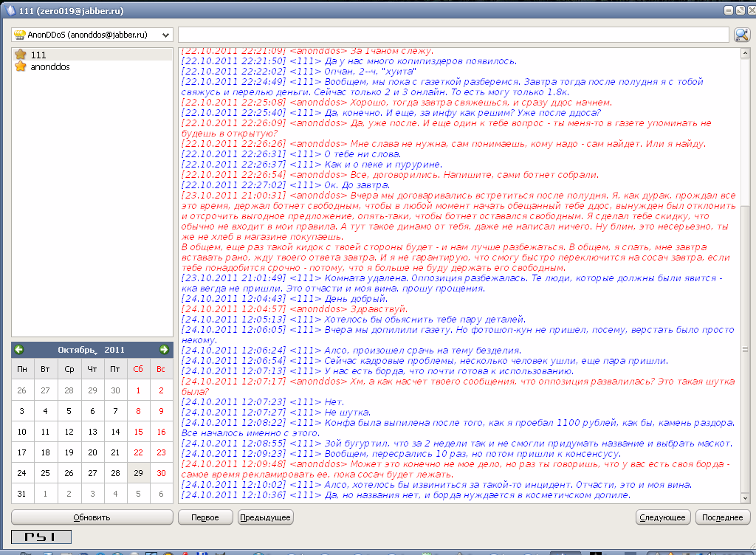Click message timestamped 24.10.2011 12:07:23

tap(263, 401)
